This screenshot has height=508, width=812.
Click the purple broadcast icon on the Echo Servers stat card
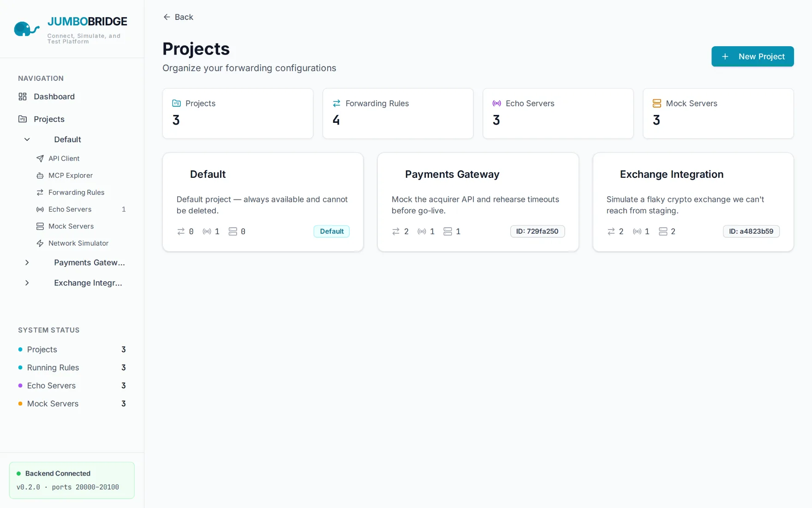coord(497,103)
